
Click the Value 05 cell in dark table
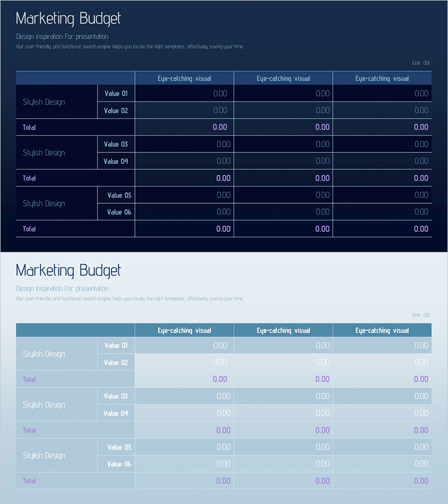(x=119, y=195)
